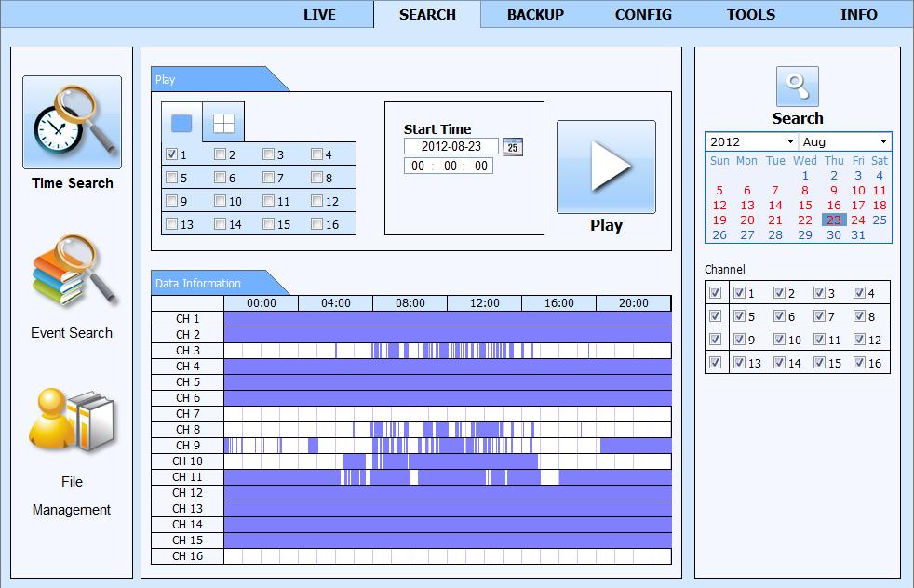914x588 pixels.
Task: Click the 12:00 time column header
Action: click(x=484, y=303)
